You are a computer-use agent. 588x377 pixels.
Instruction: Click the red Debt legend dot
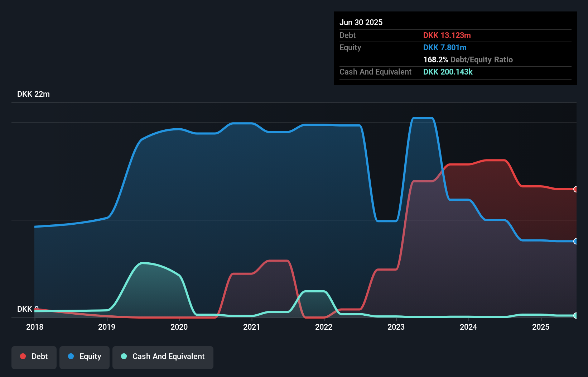tap(23, 356)
